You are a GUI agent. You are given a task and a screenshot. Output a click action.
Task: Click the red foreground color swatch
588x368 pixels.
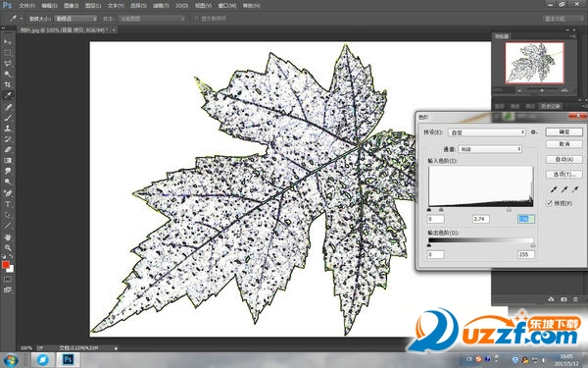tap(5, 265)
